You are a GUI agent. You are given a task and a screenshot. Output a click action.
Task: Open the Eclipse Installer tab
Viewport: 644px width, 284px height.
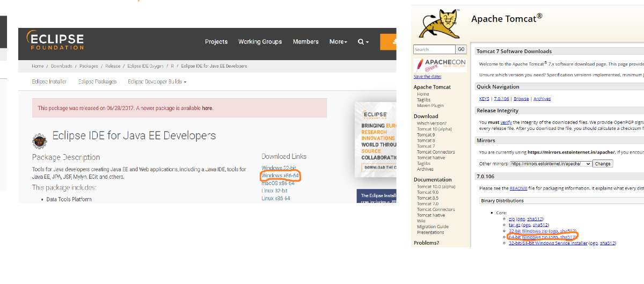[x=49, y=82]
